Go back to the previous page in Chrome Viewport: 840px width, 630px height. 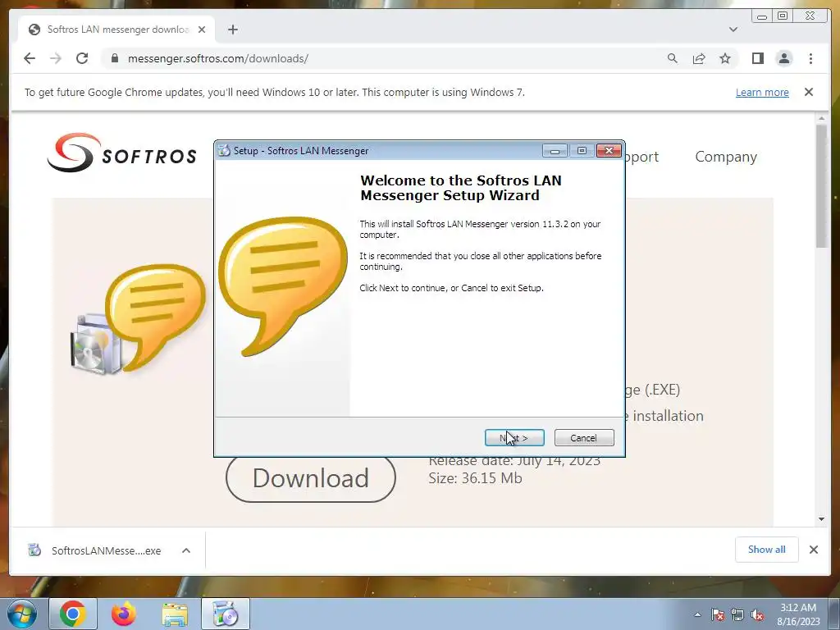coord(30,58)
